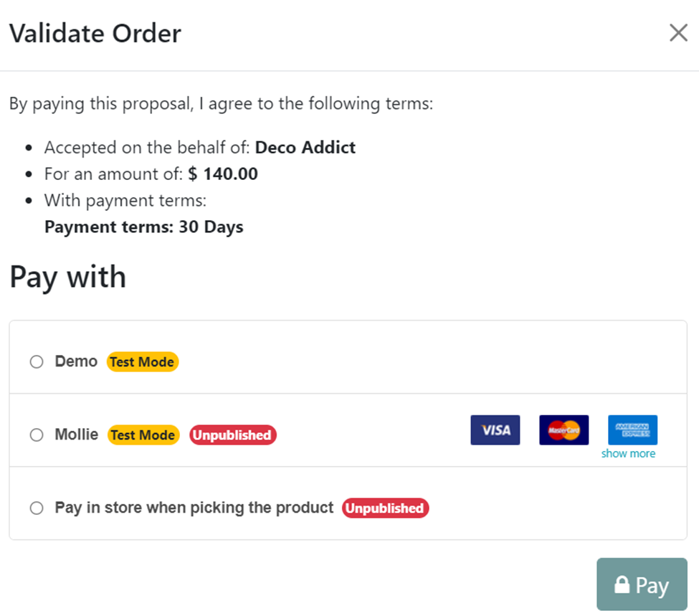The height and width of the screenshot is (616, 699).
Task: Close the Validate Order dialog
Action: (x=678, y=33)
